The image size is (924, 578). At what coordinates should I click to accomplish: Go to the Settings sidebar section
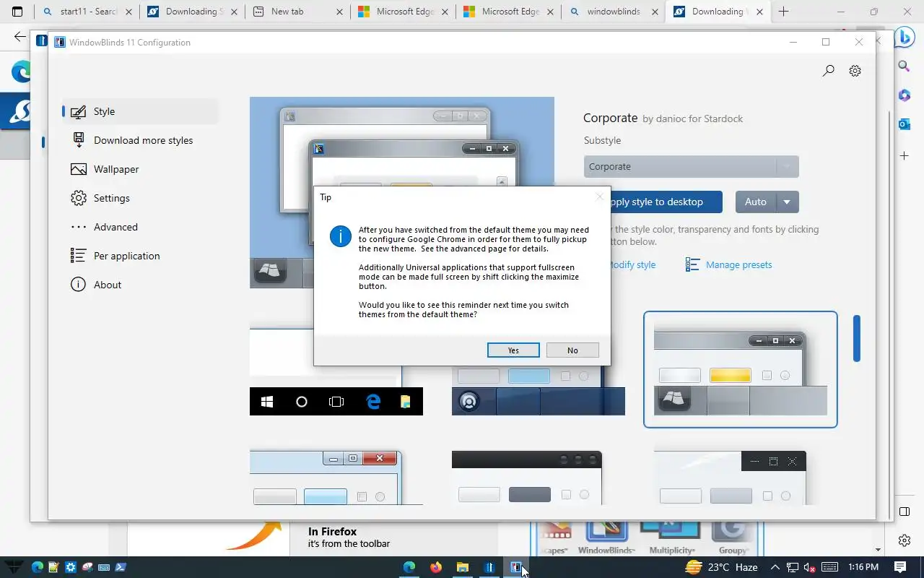(140, 198)
